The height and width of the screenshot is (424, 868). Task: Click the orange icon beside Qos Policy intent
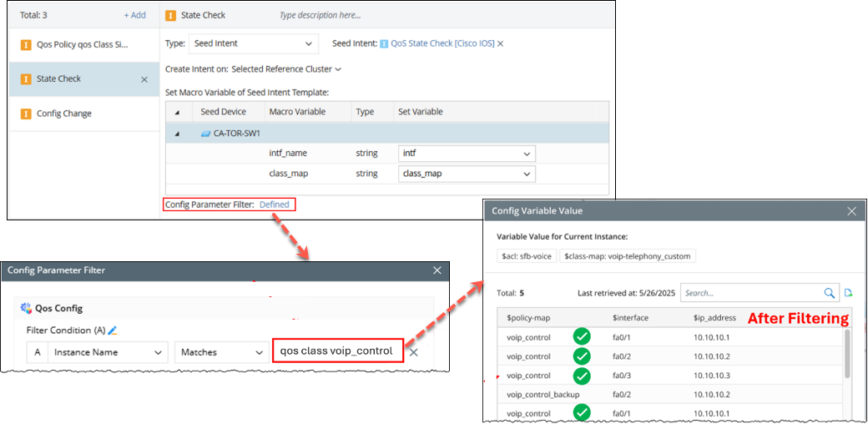(25, 45)
